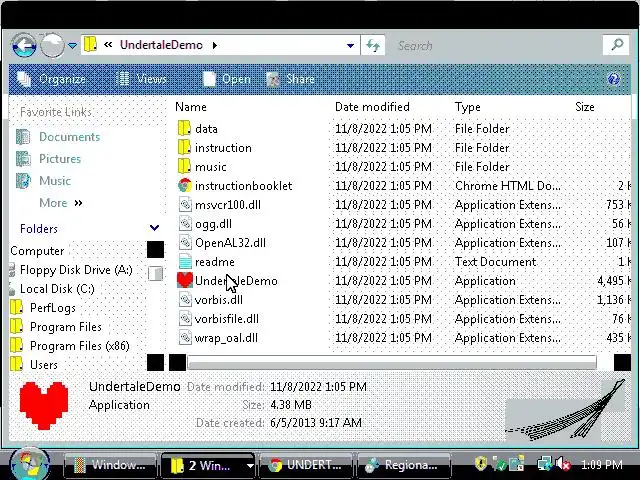The height and width of the screenshot is (480, 640).
Task: Select the music folder icon
Action: [x=184, y=166]
